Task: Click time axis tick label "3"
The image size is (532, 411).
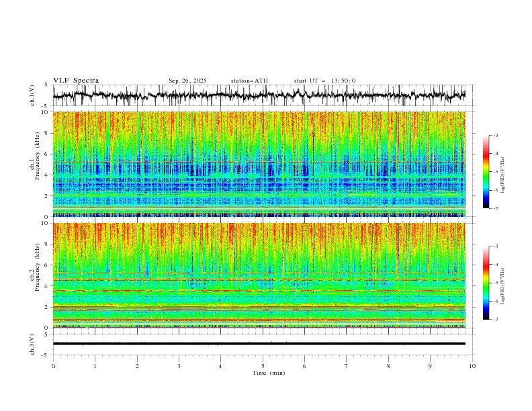Action: 179,366
